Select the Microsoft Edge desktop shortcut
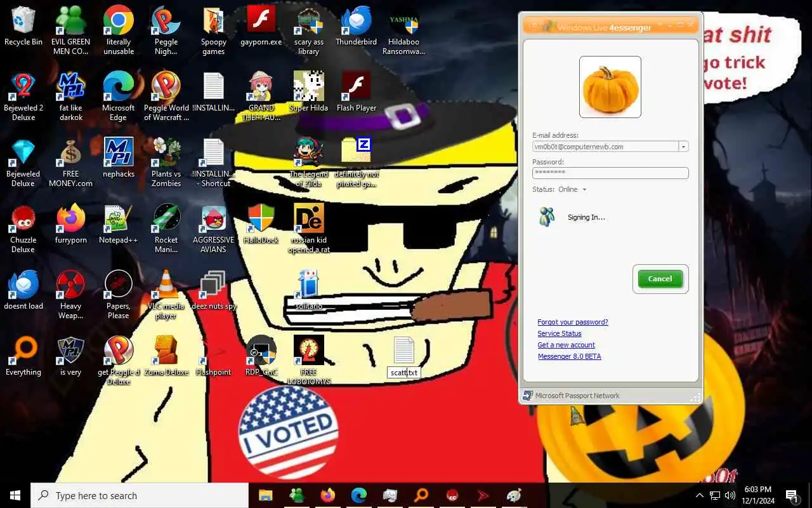Viewport: 812px width, 508px height. (119, 96)
